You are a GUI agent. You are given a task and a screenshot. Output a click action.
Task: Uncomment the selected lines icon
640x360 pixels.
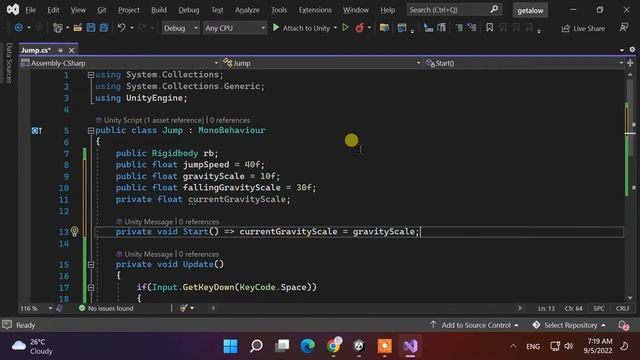pyautogui.click(x=472, y=28)
